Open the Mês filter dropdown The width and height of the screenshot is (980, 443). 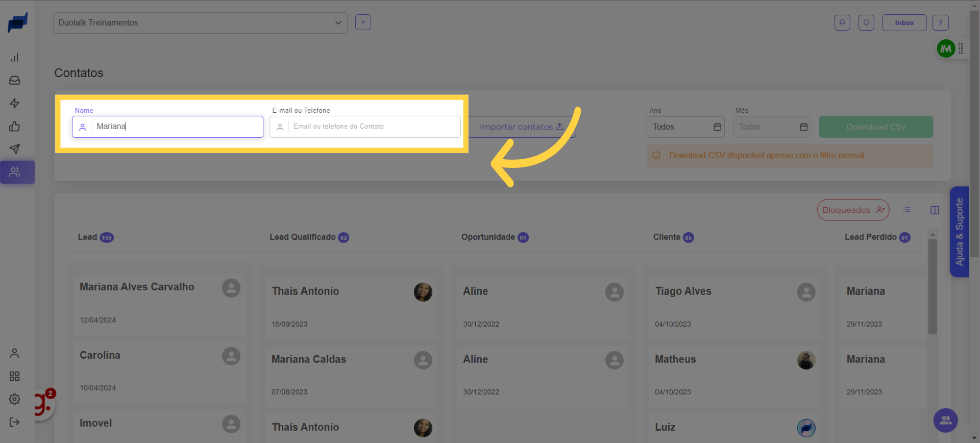pyautogui.click(x=772, y=127)
